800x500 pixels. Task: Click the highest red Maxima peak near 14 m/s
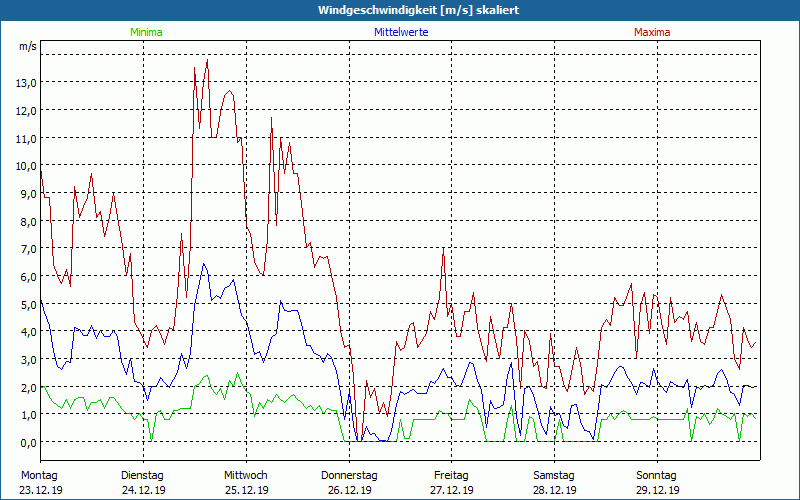click(207, 60)
